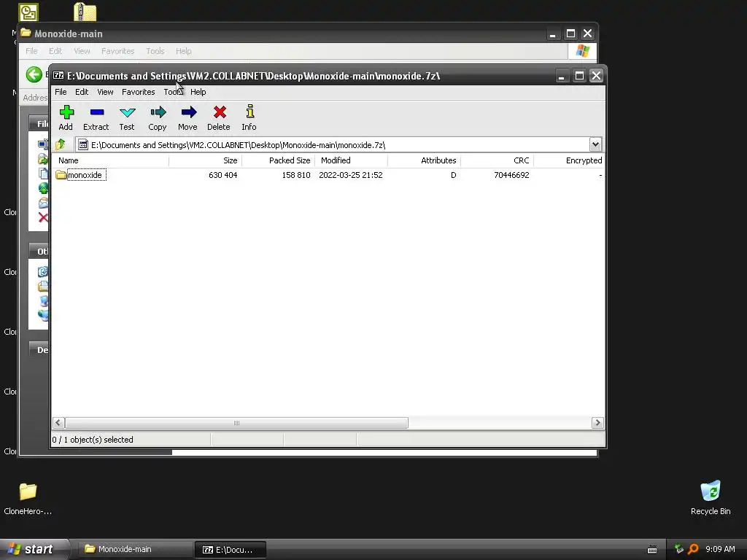Viewport: 747px width, 560px height.
Task: Open File menu in Monoxide-main window
Action: (31, 51)
